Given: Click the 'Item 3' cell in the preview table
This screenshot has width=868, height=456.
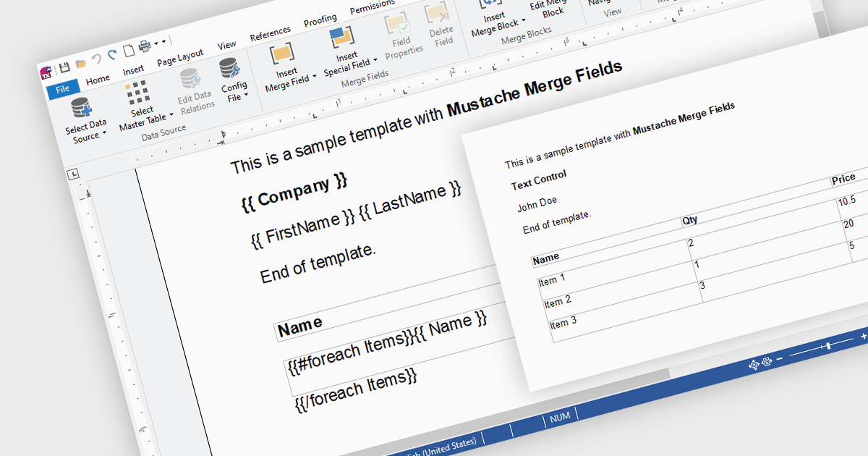Looking at the screenshot, I should 563,322.
